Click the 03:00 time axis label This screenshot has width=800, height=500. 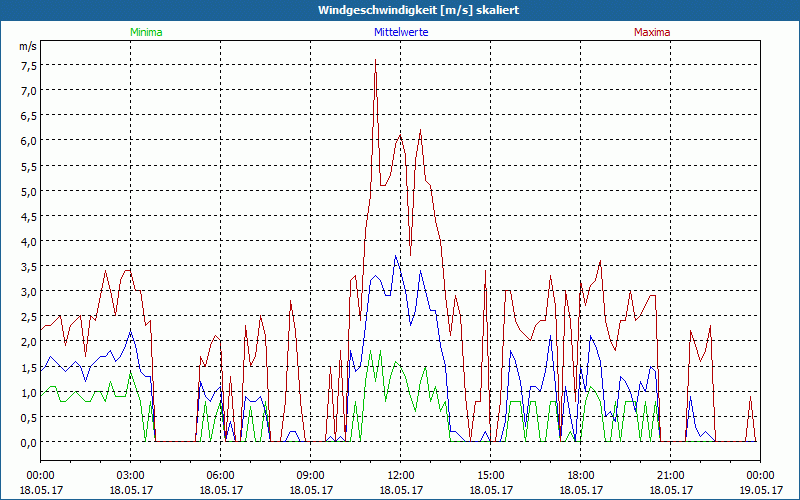[x=131, y=476]
